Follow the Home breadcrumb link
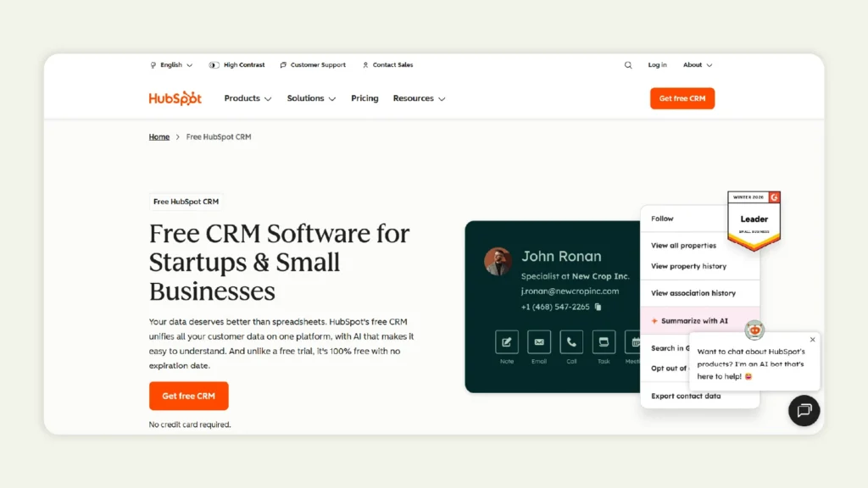This screenshot has width=868, height=488. coord(159,136)
